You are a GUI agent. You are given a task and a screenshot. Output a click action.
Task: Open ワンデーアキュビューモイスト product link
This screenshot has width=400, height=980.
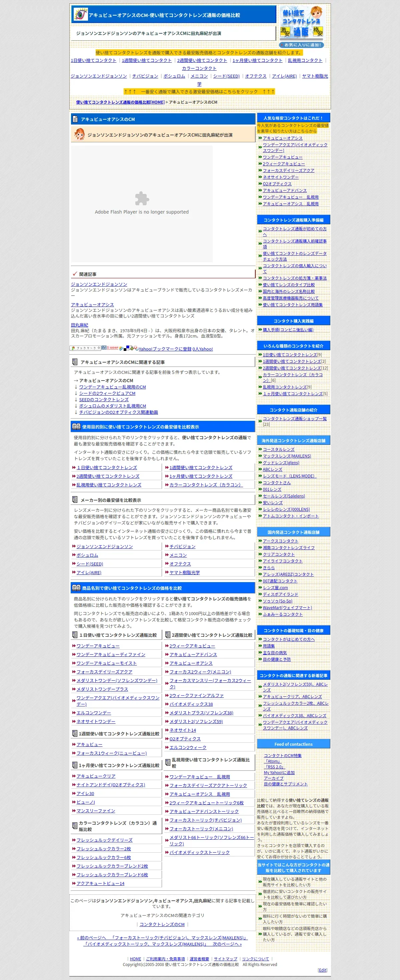(x=106, y=663)
